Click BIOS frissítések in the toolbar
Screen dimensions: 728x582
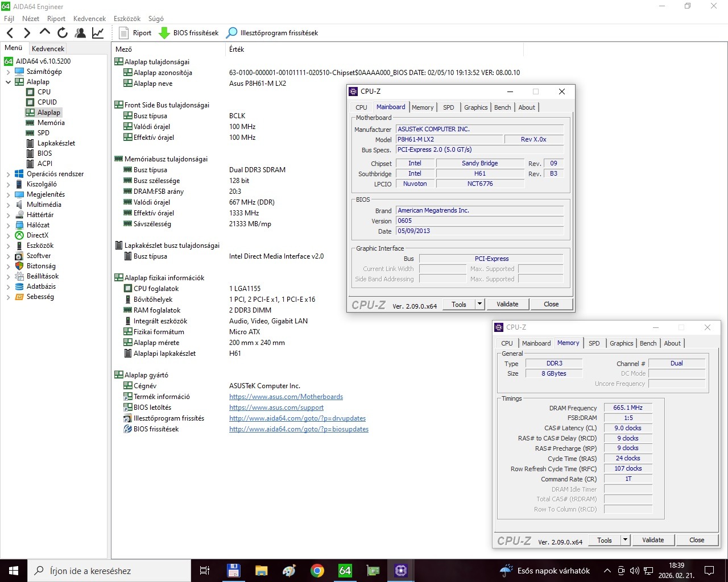coord(189,33)
